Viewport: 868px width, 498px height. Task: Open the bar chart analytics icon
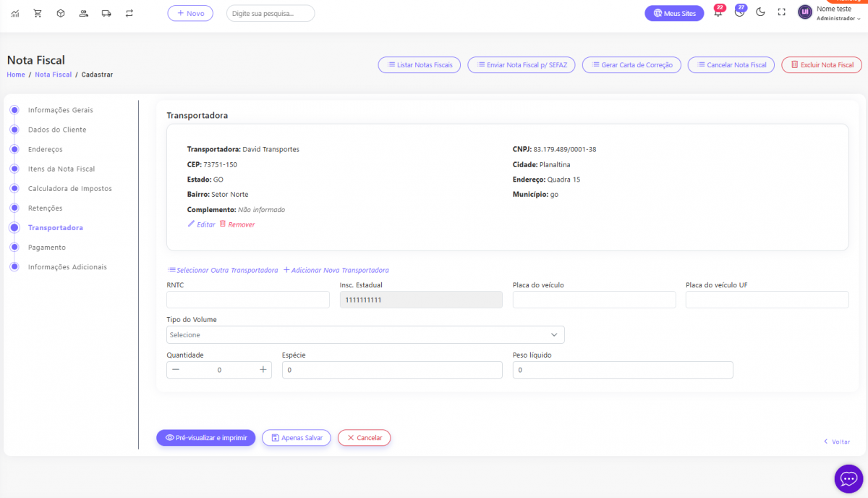(x=15, y=13)
